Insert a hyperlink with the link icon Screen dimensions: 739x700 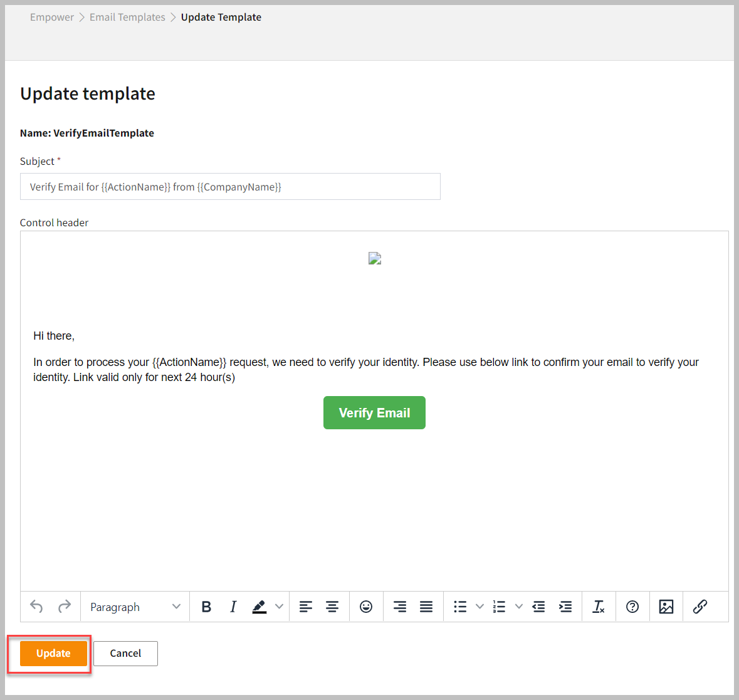(x=700, y=607)
